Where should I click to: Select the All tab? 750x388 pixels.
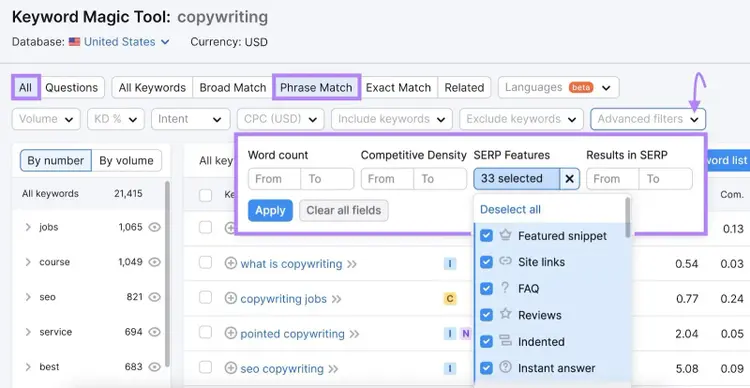pyautogui.click(x=25, y=88)
